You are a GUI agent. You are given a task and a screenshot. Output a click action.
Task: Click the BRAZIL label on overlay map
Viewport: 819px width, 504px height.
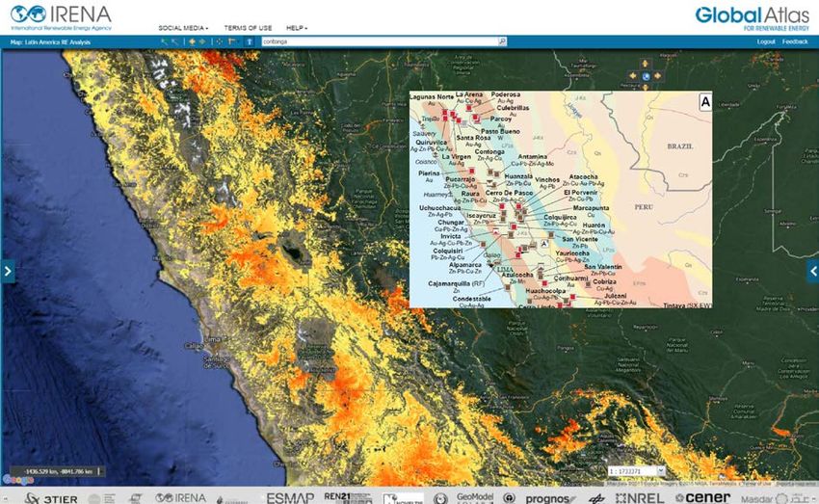680,146
